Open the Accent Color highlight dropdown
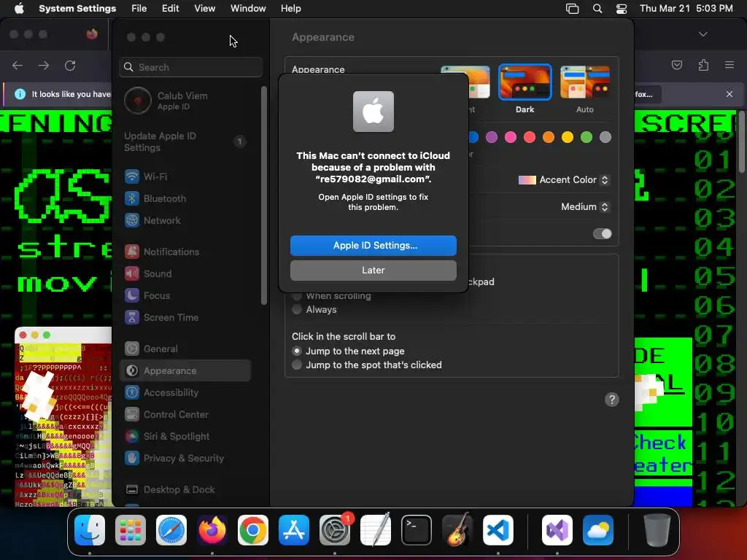Image resolution: width=747 pixels, height=560 pixels. coord(564,180)
